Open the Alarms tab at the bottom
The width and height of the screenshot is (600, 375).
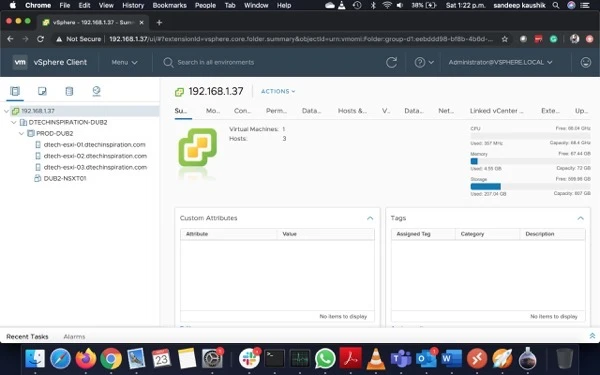coord(74,337)
